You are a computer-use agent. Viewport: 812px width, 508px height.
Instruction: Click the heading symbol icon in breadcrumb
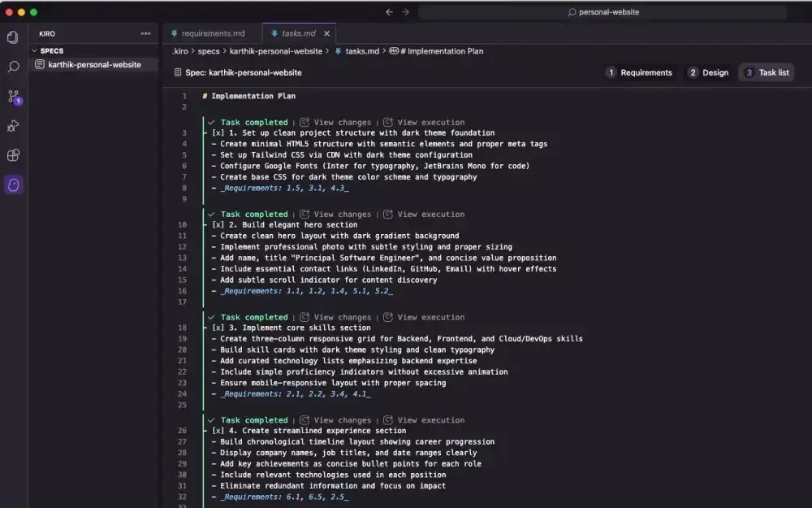click(394, 50)
